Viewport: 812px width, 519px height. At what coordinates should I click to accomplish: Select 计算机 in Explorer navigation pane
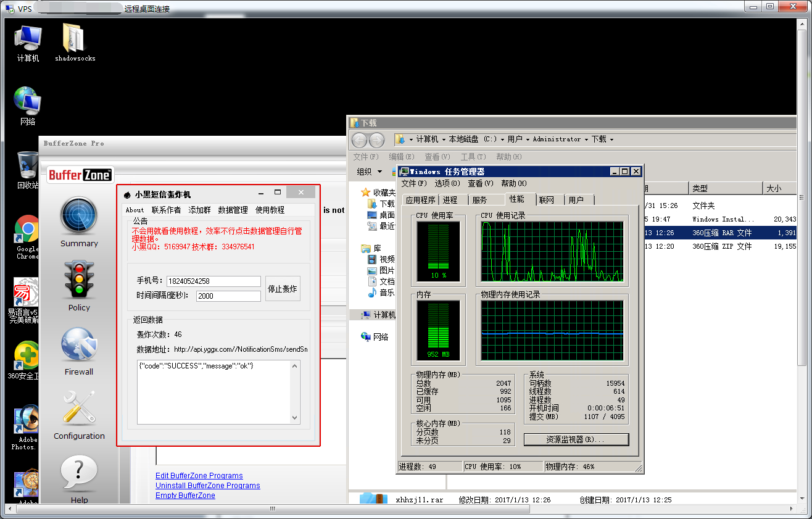(378, 315)
